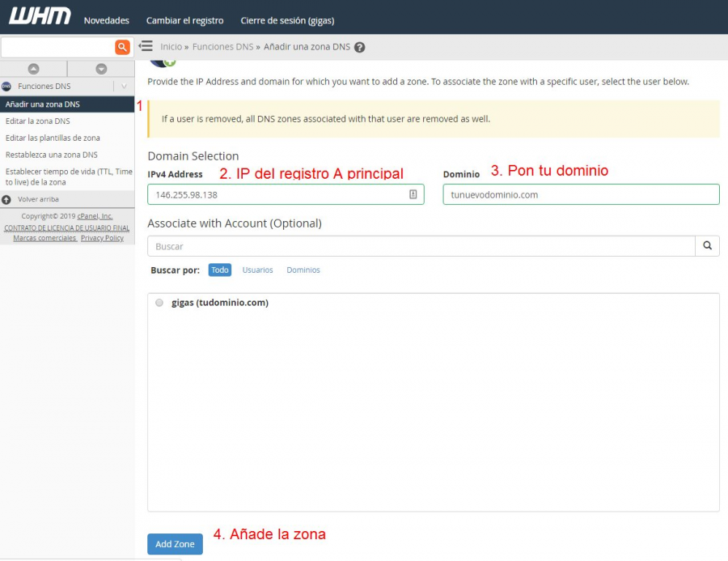728x561 pixels.
Task: Click the IPv4 Address input field
Action: coord(279,194)
